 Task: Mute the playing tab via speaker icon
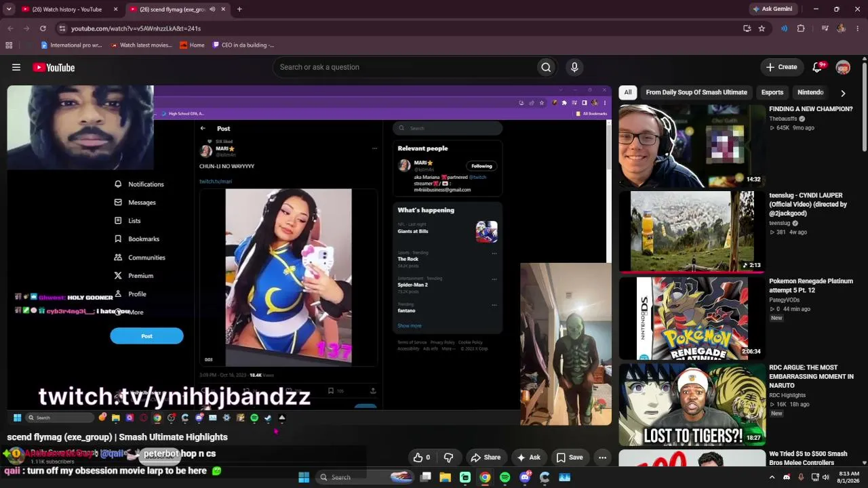click(x=212, y=9)
